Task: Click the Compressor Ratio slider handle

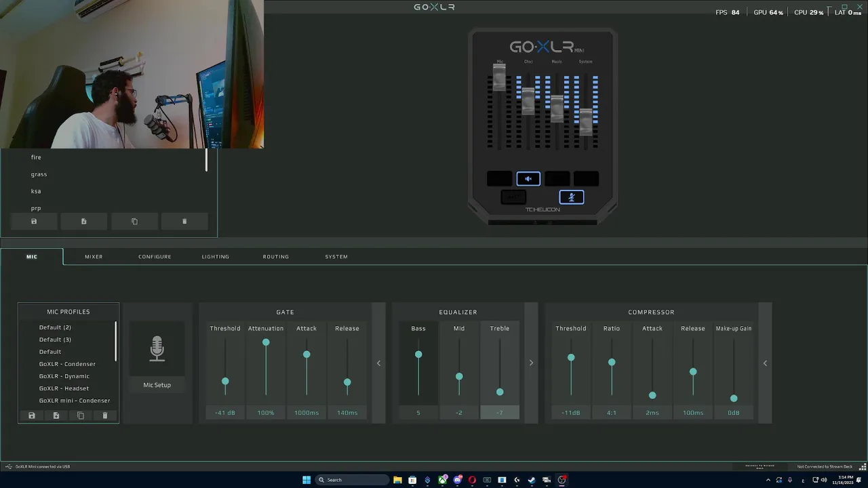Action: click(612, 363)
